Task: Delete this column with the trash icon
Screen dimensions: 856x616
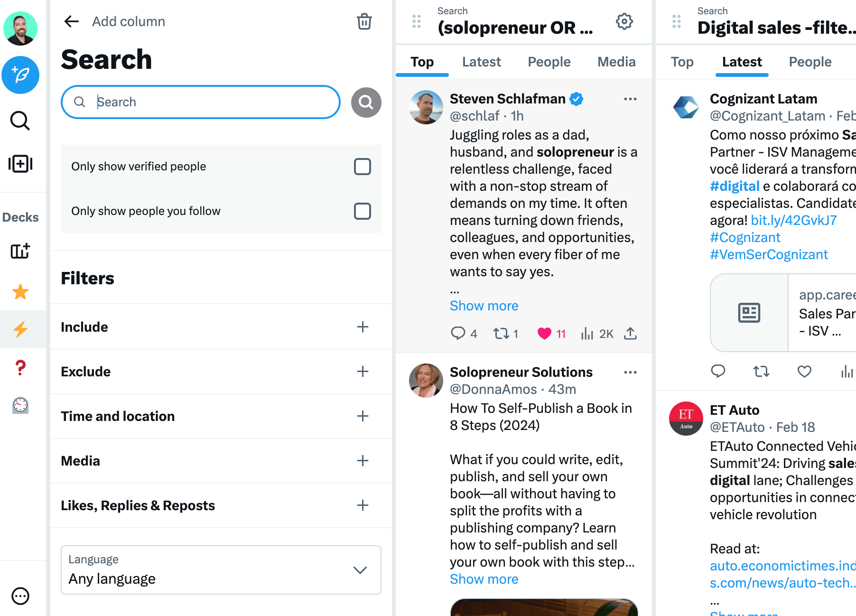Action: tap(364, 21)
